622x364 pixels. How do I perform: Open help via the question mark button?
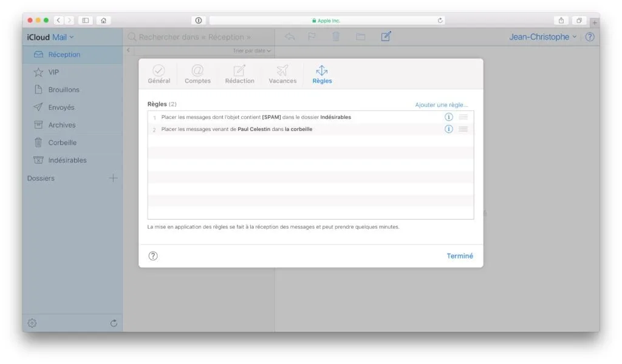(x=153, y=255)
